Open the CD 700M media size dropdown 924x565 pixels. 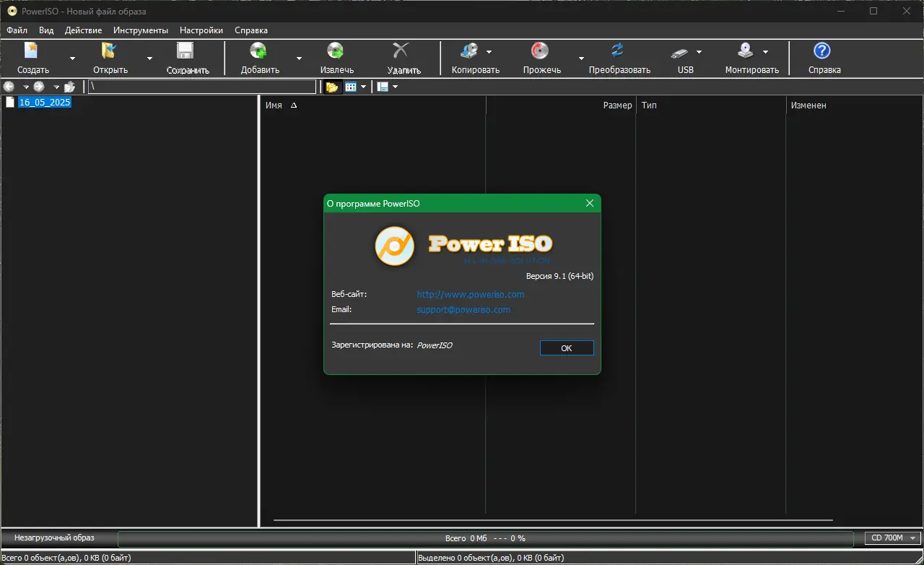pyautogui.click(x=892, y=538)
